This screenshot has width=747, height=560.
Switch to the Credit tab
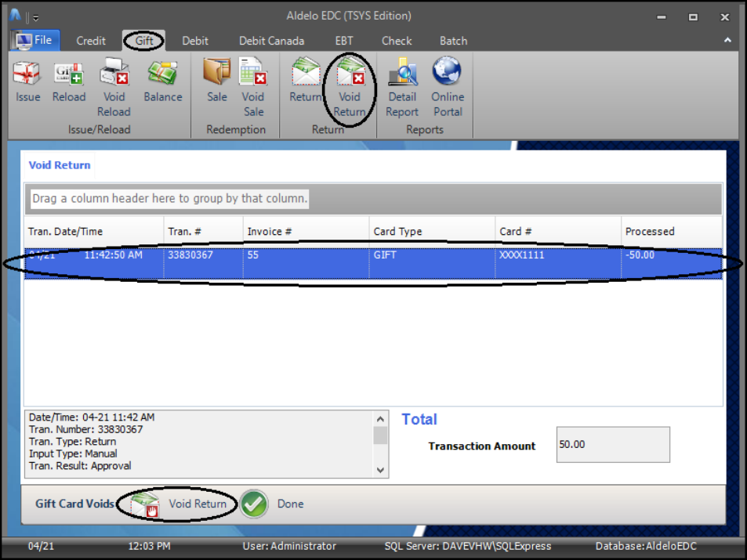point(90,41)
